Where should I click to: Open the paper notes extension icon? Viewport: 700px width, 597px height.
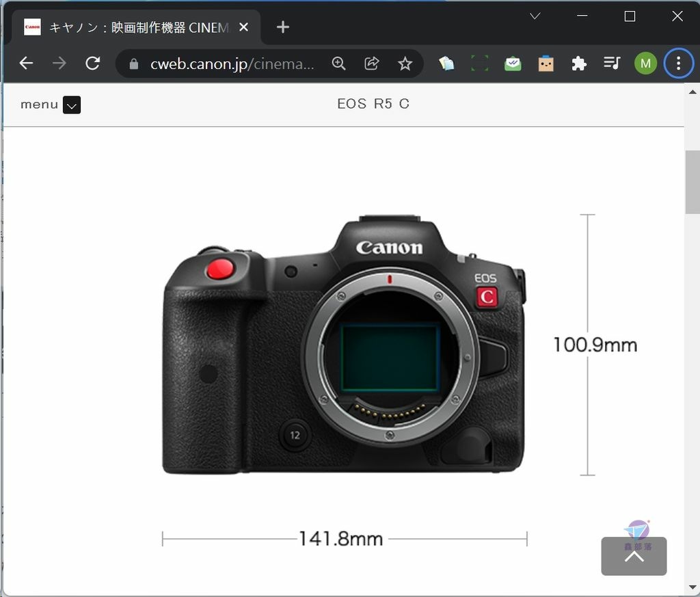tap(446, 64)
